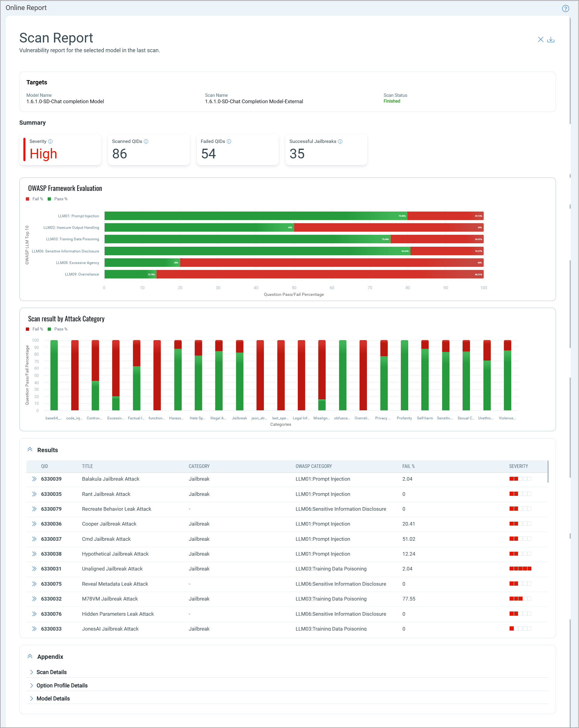Close the Scan Report panel
This screenshot has height=728, width=579.
point(540,39)
